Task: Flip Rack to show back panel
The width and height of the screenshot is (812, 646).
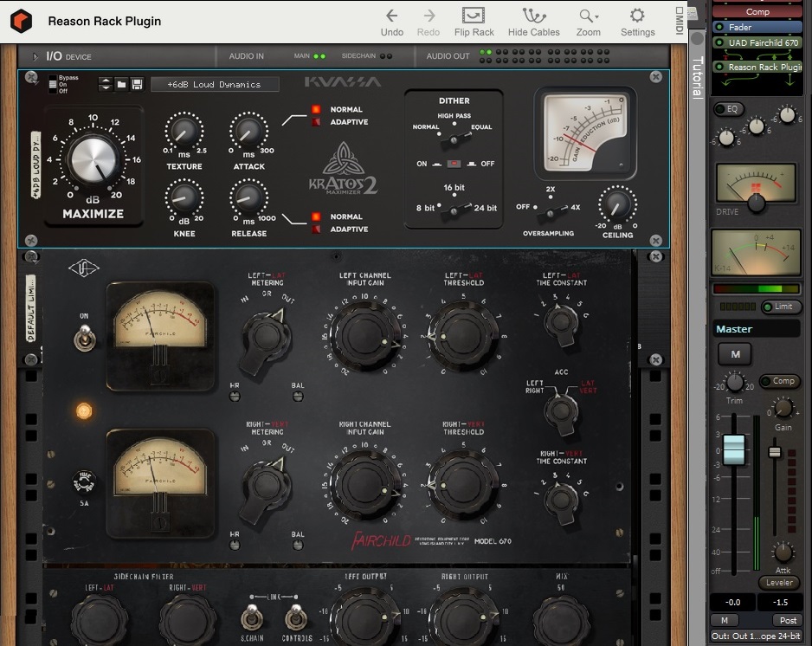Action: pyautogui.click(x=474, y=16)
